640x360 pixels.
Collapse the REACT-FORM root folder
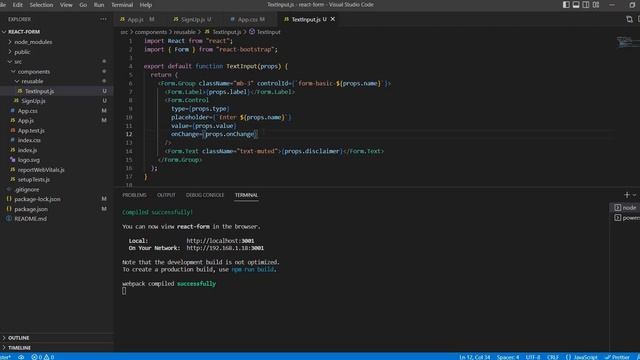point(57,32)
